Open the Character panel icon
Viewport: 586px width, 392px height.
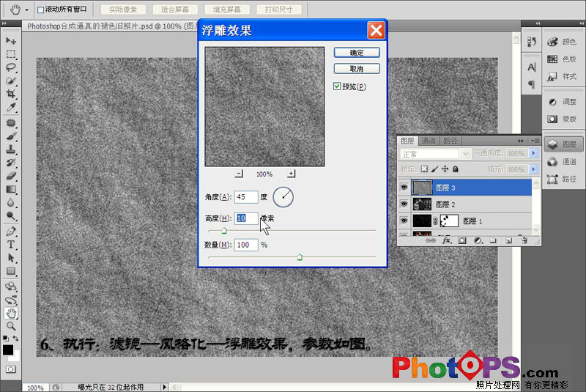(x=532, y=67)
